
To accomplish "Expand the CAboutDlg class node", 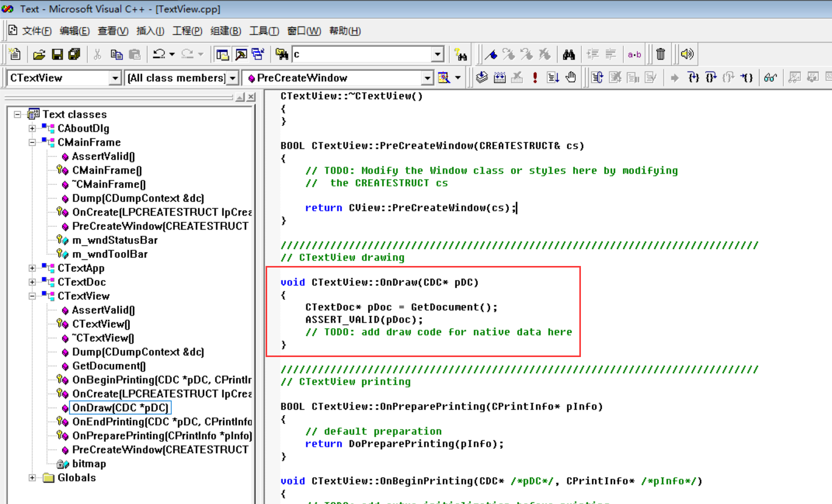I will pos(32,128).
